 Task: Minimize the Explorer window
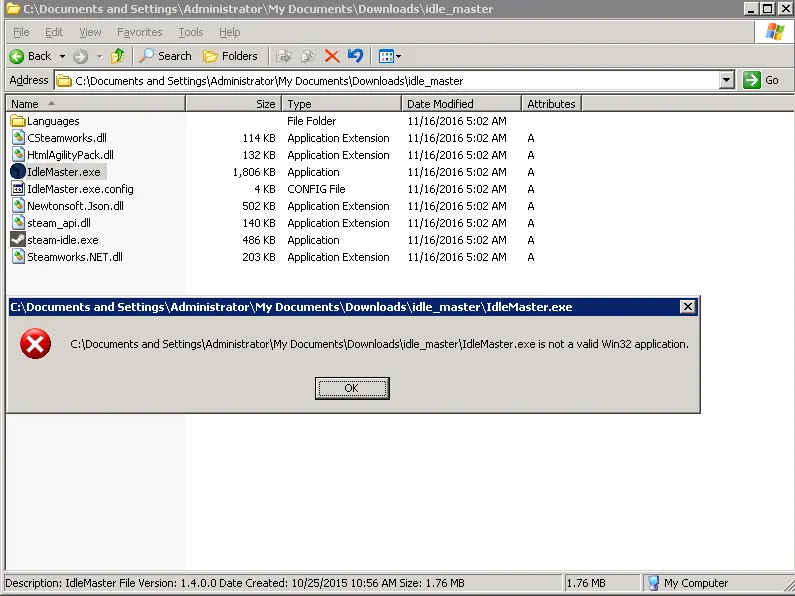[x=751, y=8]
